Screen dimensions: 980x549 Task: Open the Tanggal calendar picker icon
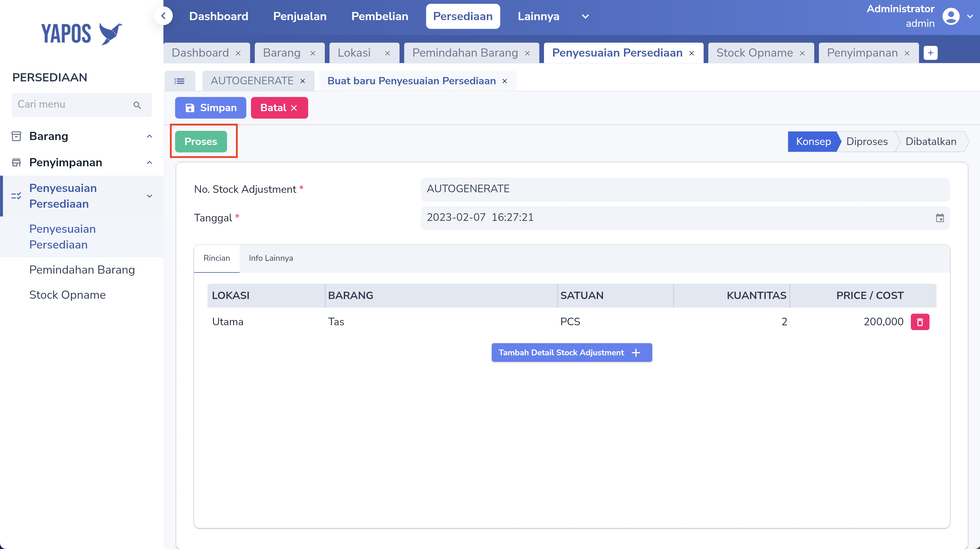click(x=940, y=218)
